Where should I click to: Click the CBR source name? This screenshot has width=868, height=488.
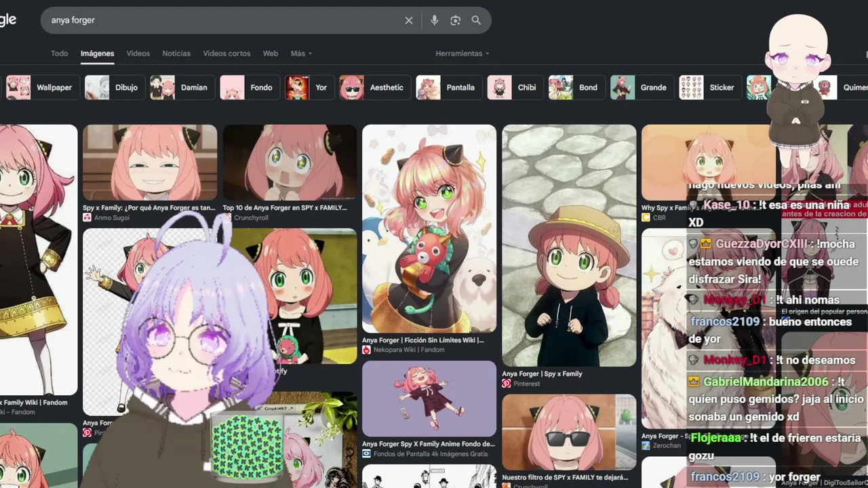pos(659,218)
